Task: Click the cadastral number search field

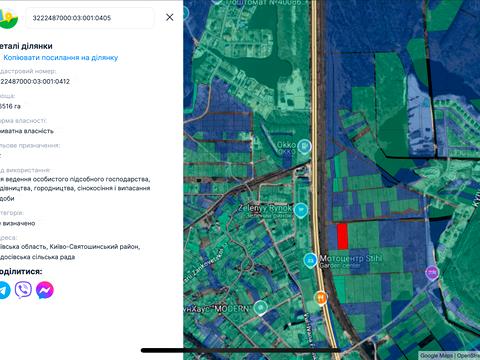Action: tap(90, 18)
